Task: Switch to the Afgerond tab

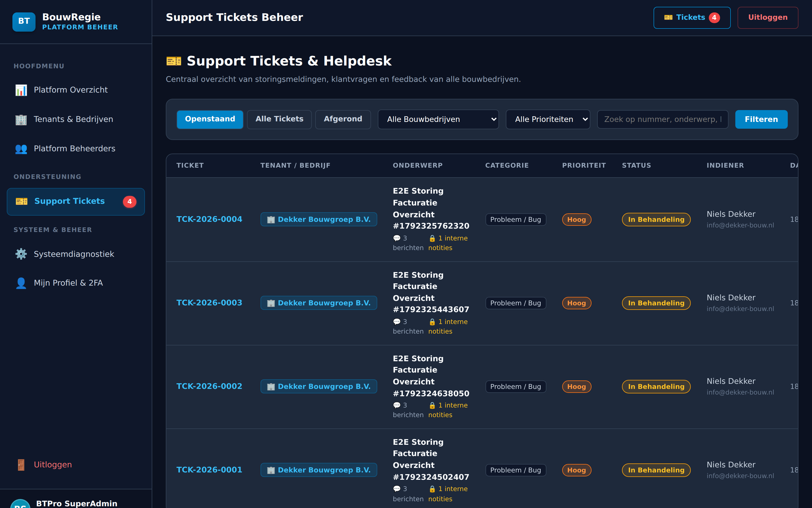Action: coord(343,119)
